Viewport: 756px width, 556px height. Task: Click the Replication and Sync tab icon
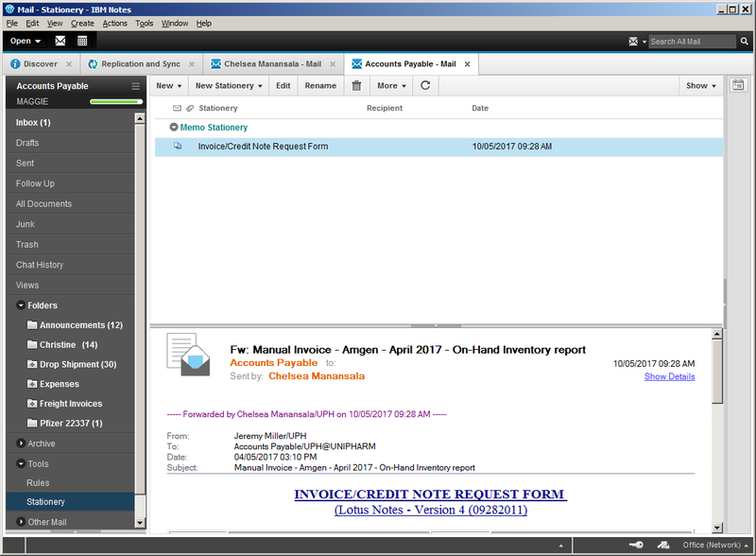[93, 63]
